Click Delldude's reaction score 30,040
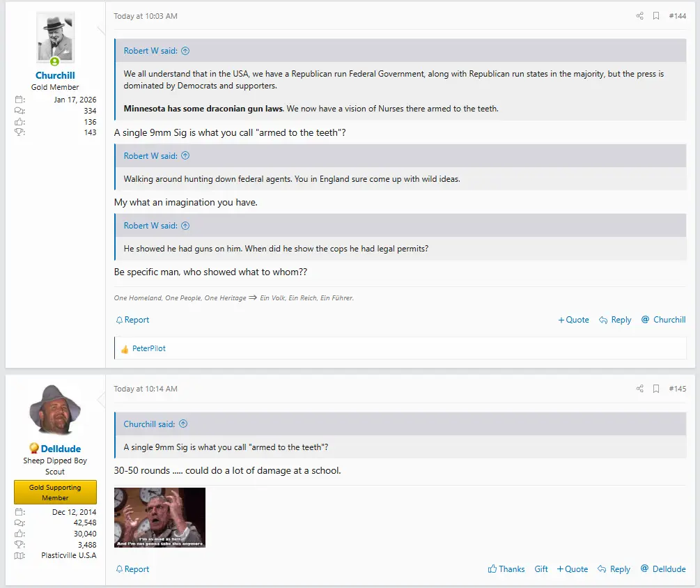The width and height of the screenshot is (700, 588). pyautogui.click(x=85, y=534)
